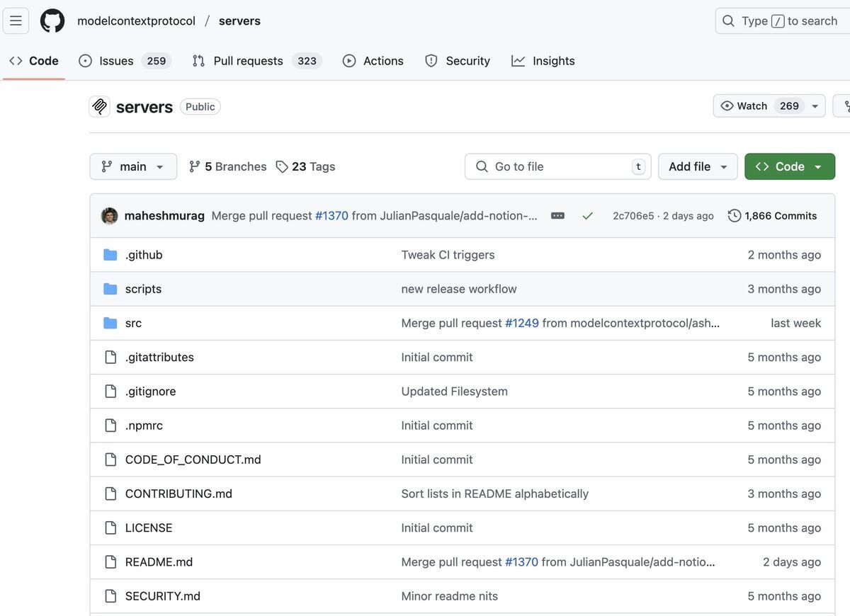The width and height of the screenshot is (850, 616).
Task: Expand commit message ellipsis button
Action: (557, 216)
